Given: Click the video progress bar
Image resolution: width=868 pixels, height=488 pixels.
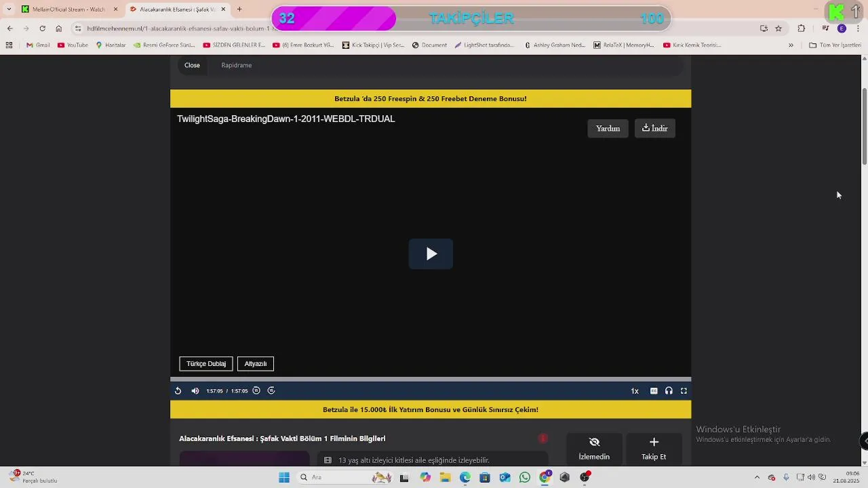Looking at the screenshot, I should coord(431,380).
